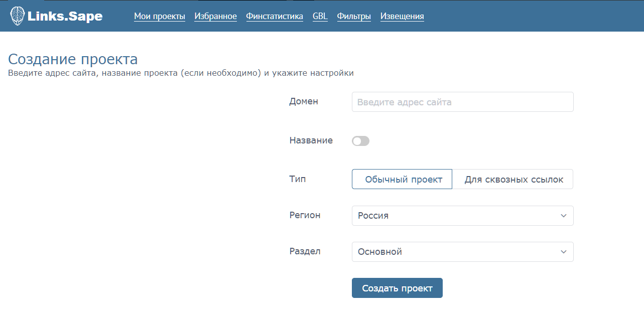Open Фильтры in the header

[354, 16]
